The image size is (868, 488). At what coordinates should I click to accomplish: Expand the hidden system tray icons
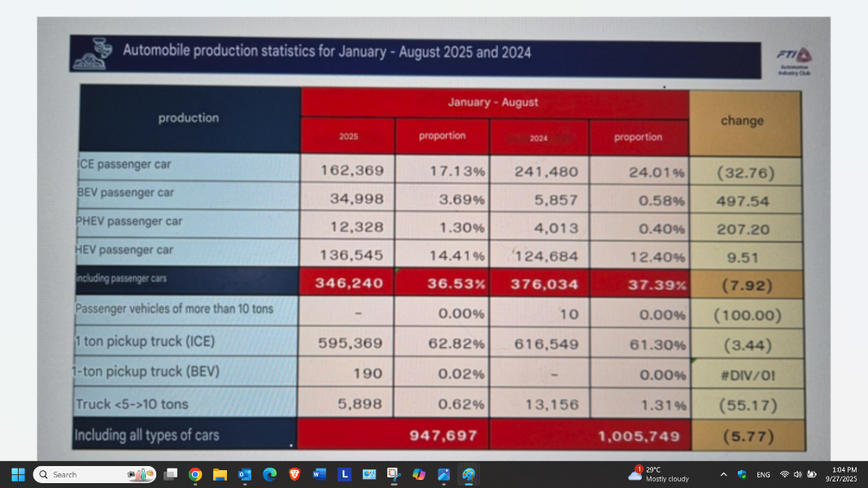[723, 474]
